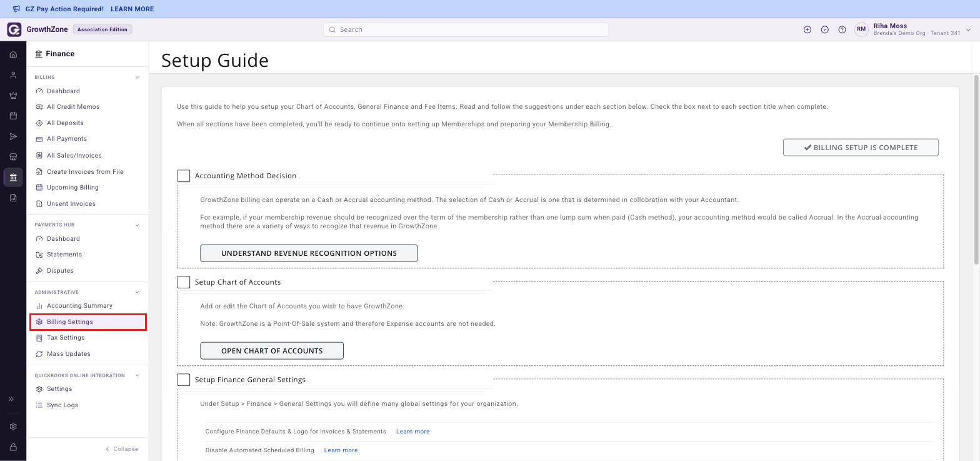Expand the left rail with the double-chevron icon
The image size is (980, 461).
(11, 399)
